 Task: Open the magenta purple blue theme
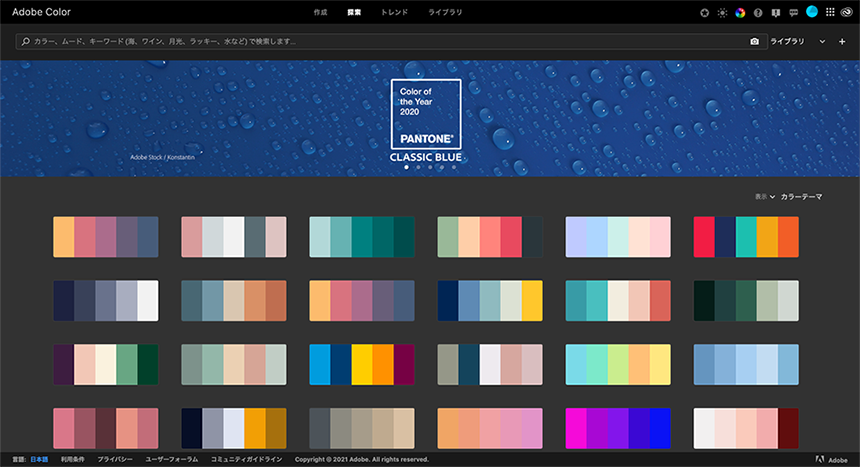coord(618,428)
